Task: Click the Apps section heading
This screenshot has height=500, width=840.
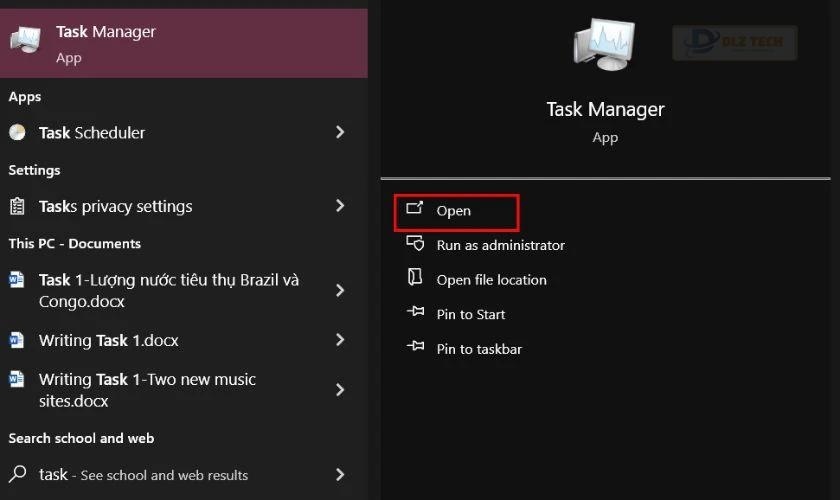Action: pyautogui.click(x=25, y=97)
